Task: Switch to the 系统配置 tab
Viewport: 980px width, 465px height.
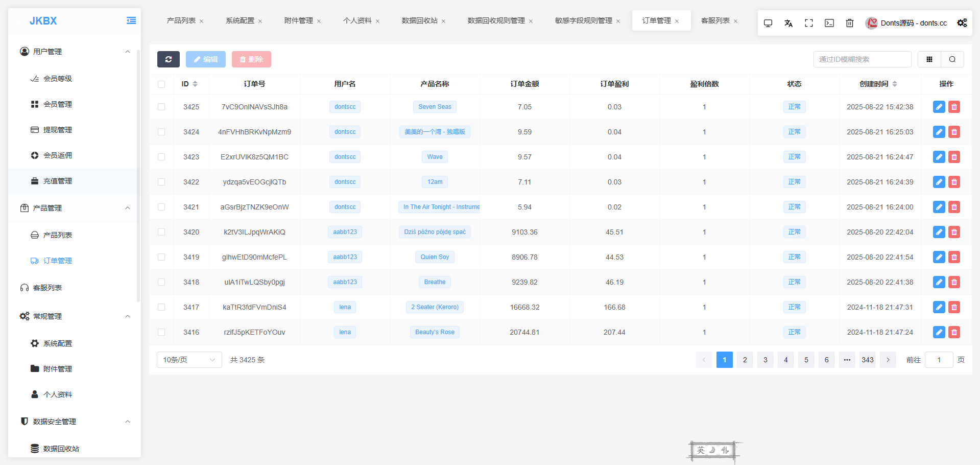Action: pyautogui.click(x=240, y=20)
